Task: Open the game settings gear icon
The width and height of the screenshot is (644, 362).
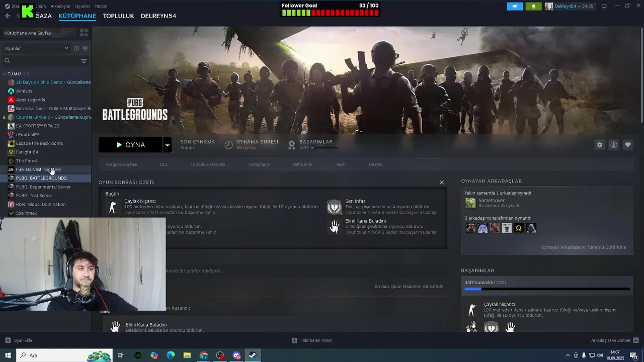Action: (x=599, y=145)
